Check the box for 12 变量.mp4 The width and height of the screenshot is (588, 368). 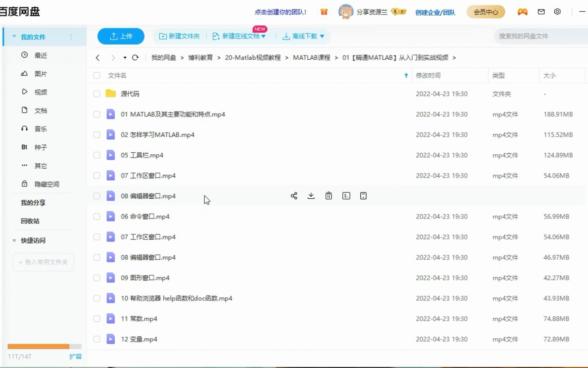coord(97,339)
